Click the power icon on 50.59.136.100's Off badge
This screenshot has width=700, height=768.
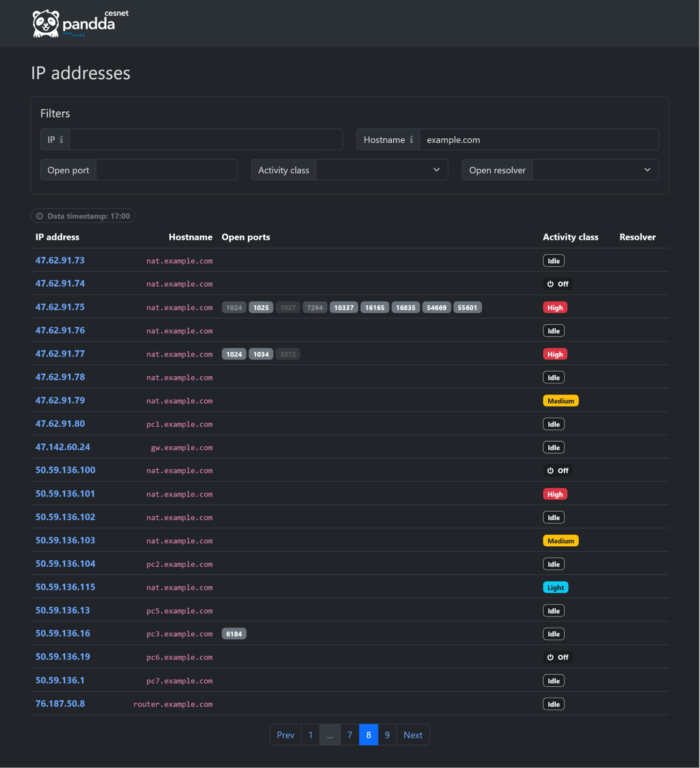coord(550,470)
